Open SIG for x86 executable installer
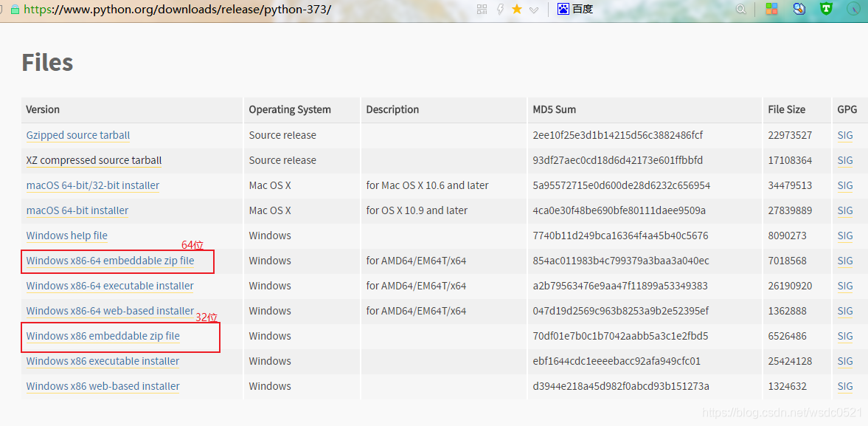The image size is (868, 426). [x=845, y=361]
